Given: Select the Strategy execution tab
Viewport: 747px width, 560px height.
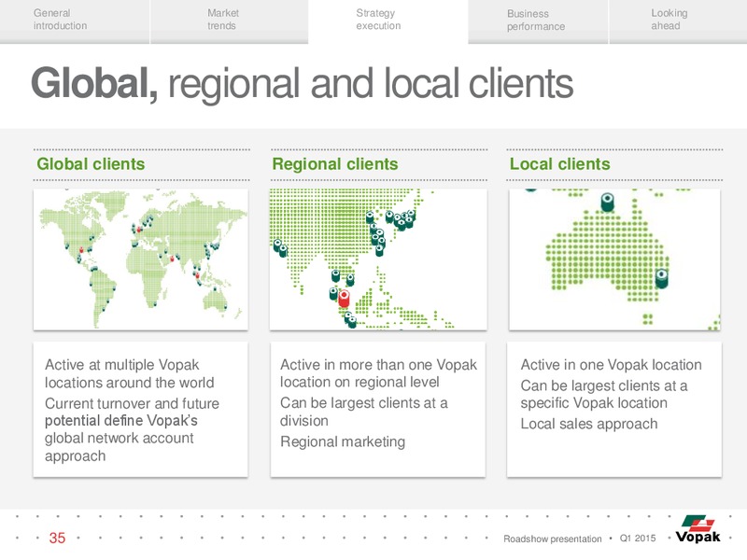Looking at the screenshot, I should pyautogui.click(x=388, y=21).
